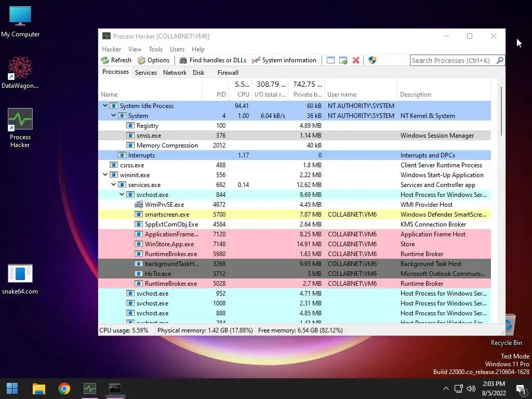
Task: Select the smss.exe process row
Action: click(x=295, y=136)
